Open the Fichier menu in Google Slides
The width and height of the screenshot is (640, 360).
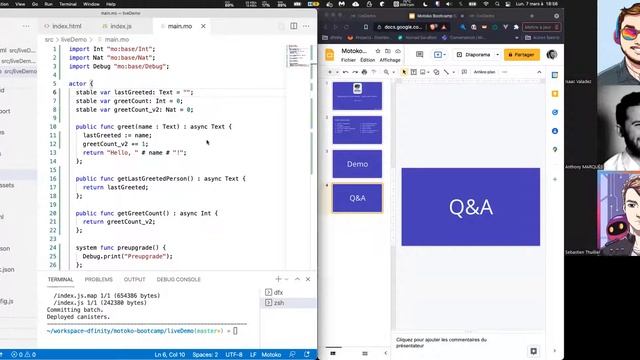pos(348,60)
